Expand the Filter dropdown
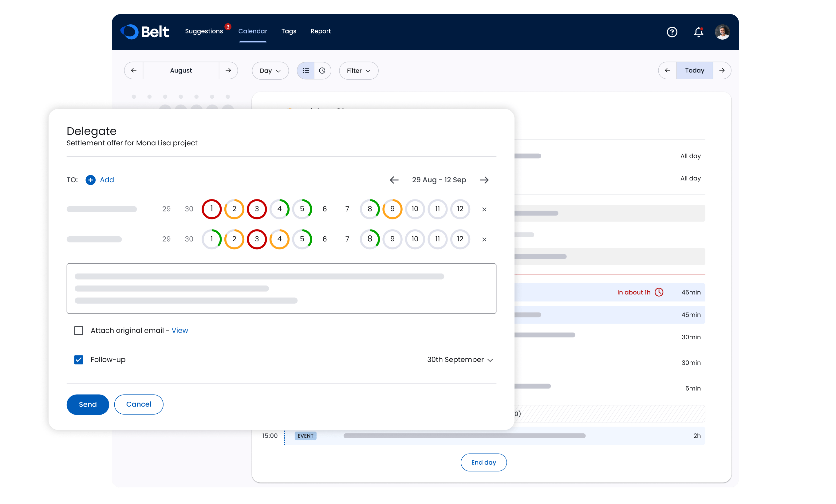 point(358,71)
